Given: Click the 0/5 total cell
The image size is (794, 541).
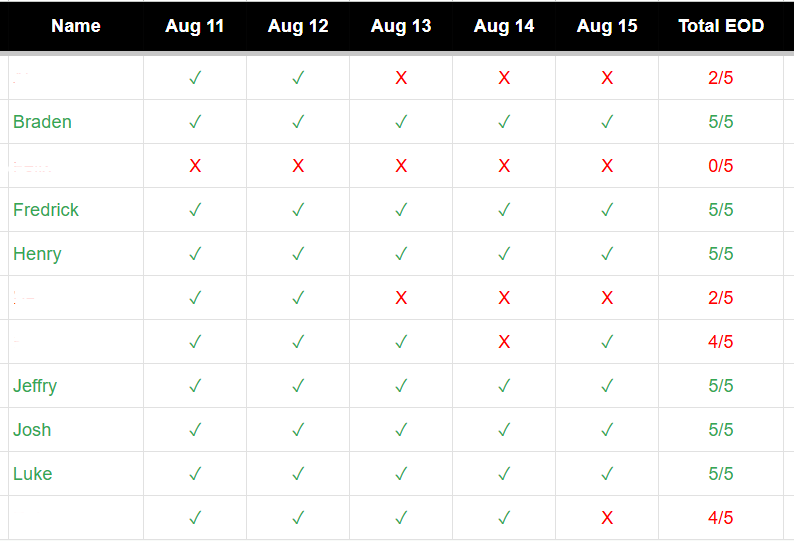Looking at the screenshot, I should (721, 166).
